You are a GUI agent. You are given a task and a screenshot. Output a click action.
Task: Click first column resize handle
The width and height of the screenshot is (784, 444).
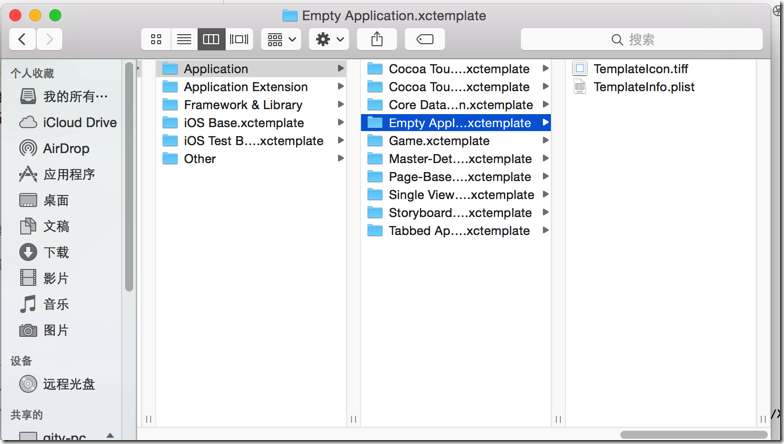tap(148, 419)
